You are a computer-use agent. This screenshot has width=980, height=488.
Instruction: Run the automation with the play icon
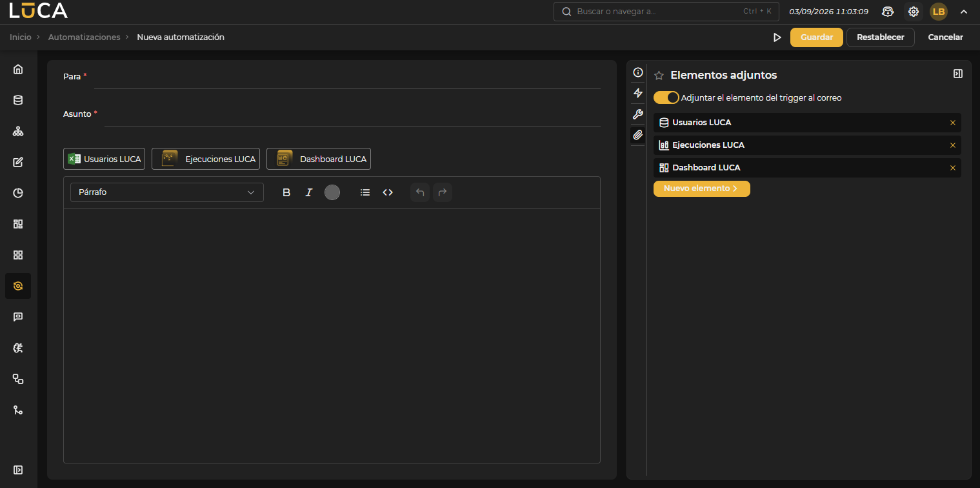(777, 37)
